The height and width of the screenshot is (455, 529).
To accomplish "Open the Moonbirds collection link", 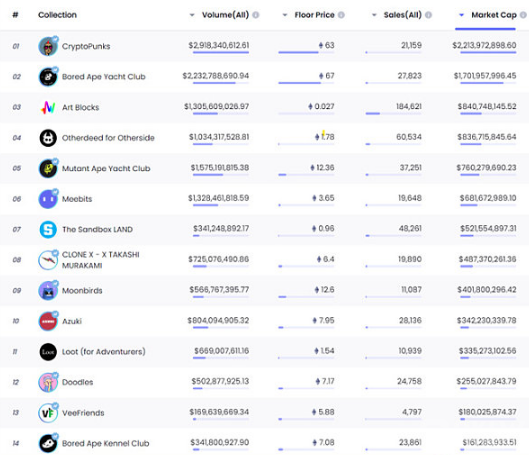I will [82, 290].
